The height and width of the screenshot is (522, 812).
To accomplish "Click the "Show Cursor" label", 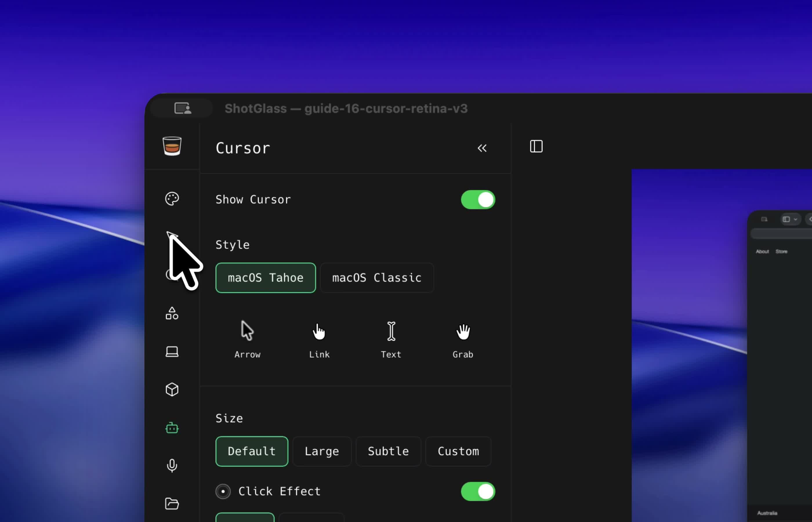I will point(253,200).
